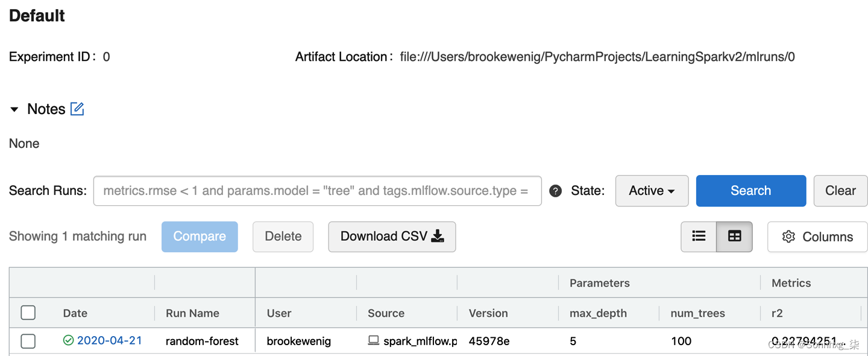Click the edit Notes pencil icon

click(x=77, y=109)
